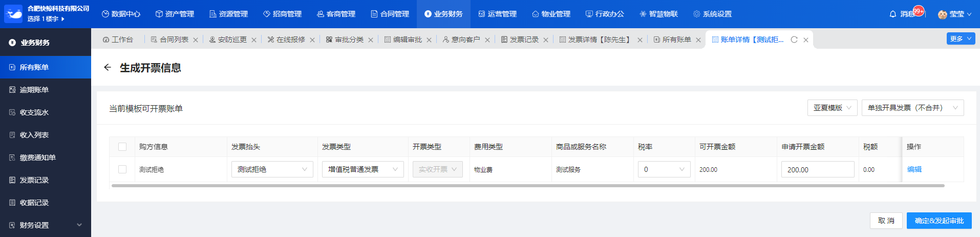Image resolution: width=980 pixels, height=237 pixels.
Task: Open 发票抬头 dropdown showing 测试拒绝
Action: (272, 169)
